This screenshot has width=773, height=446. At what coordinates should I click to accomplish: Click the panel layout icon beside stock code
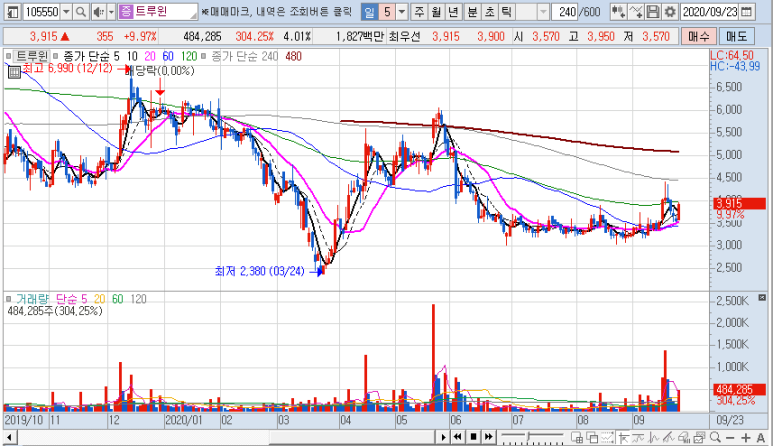pos(13,11)
